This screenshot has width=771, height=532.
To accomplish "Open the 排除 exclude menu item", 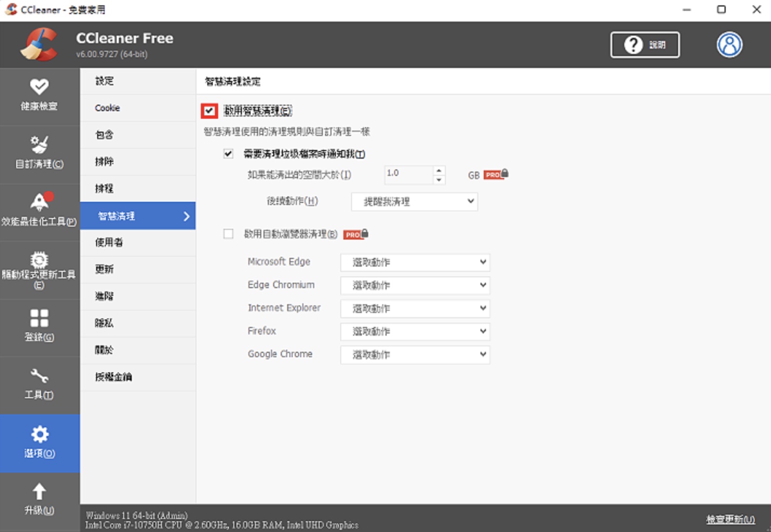I will [138, 162].
